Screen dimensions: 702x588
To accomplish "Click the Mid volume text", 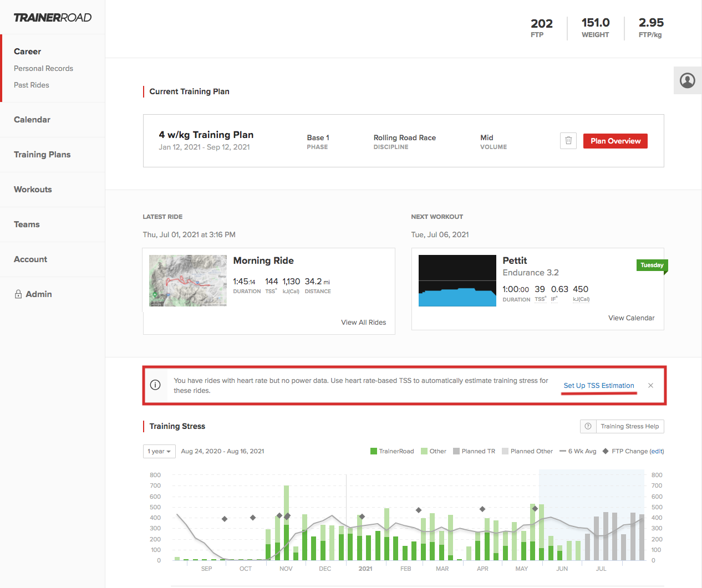I will click(x=487, y=137).
